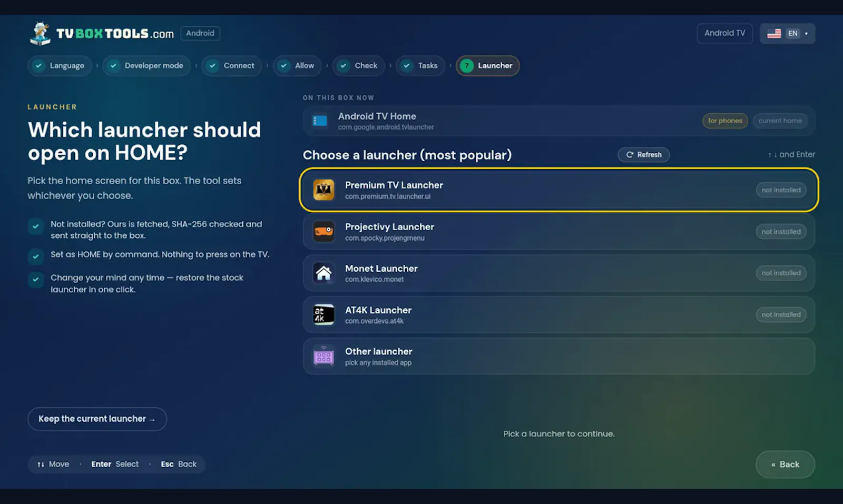Click the Back button
843x504 pixels.
[785, 465]
